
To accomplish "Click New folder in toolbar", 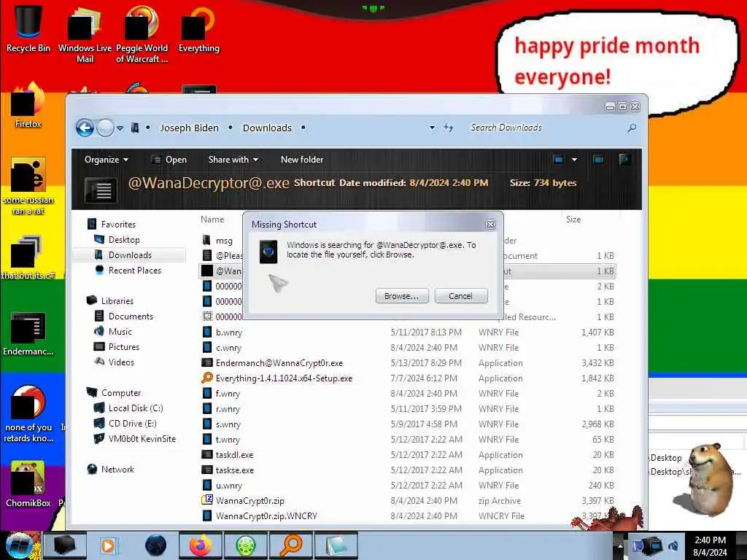I will [x=302, y=160].
